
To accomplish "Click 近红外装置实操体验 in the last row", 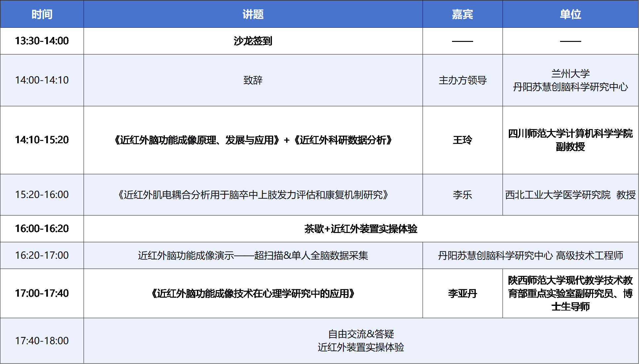I will click(361, 347).
